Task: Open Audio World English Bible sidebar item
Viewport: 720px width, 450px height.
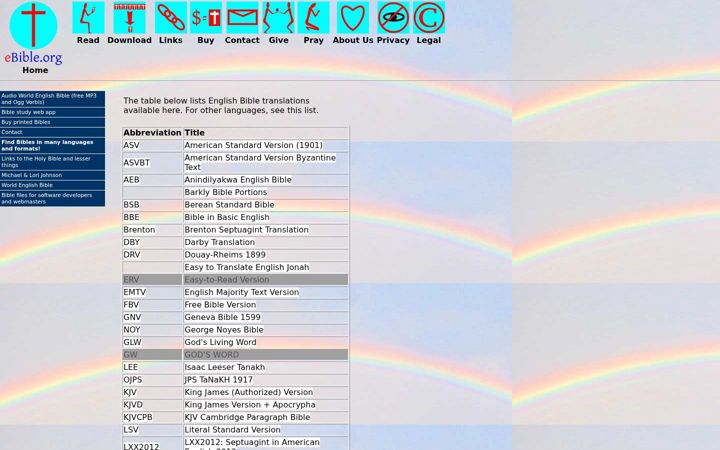Action: point(52,99)
